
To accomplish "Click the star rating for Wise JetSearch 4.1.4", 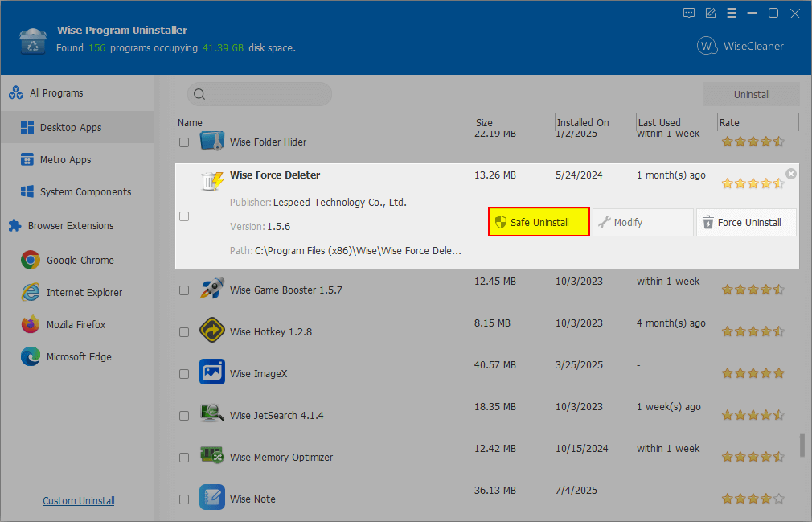I will point(753,415).
